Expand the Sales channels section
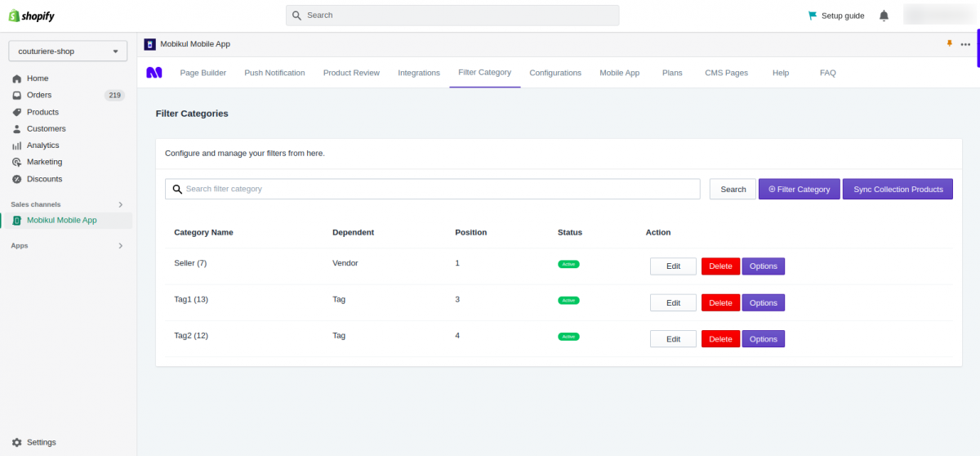This screenshot has width=980, height=456. point(121,204)
